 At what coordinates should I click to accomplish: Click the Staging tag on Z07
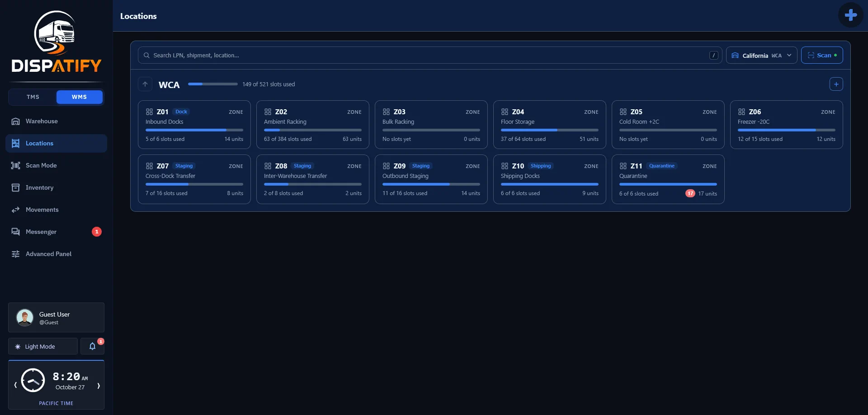tap(184, 166)
